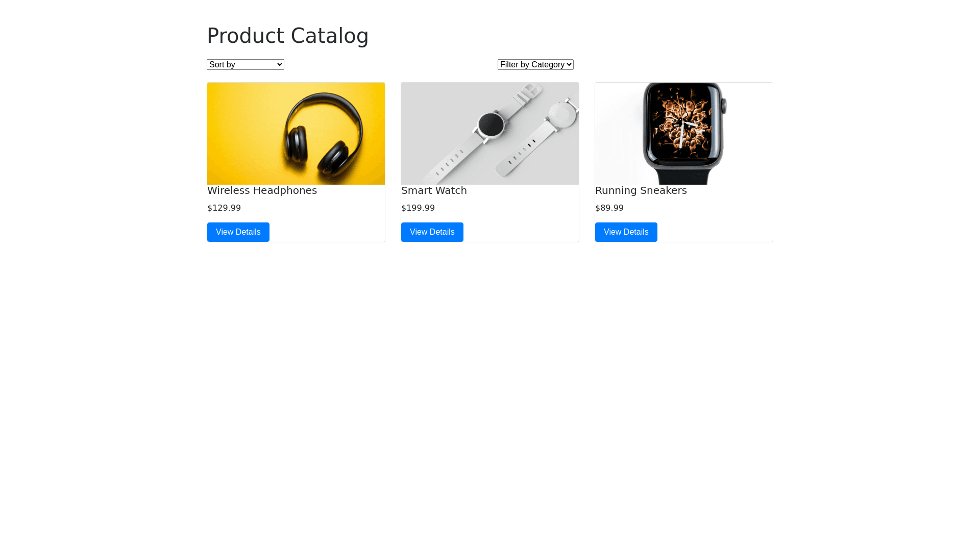Click the side crown on the black watch
This screenshot has height=551, width=980.
click(724, 106)
